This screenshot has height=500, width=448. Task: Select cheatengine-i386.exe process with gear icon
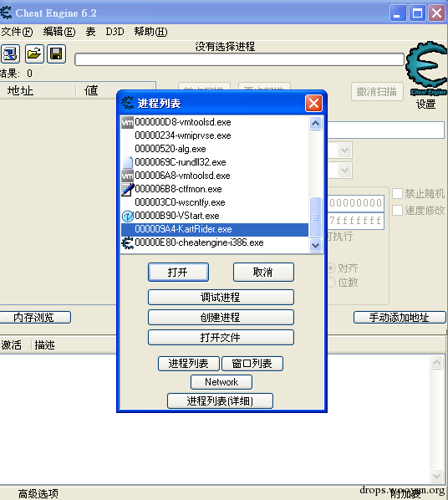click(128, 243)
